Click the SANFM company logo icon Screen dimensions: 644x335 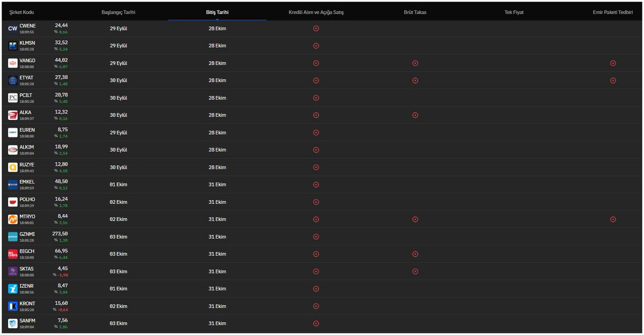[13, 324]
